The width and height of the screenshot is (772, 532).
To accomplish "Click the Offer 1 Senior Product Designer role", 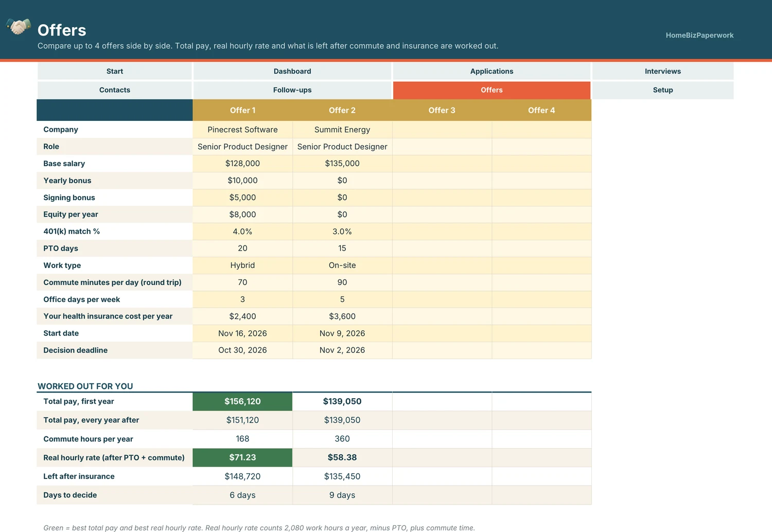I will [242, 147].
